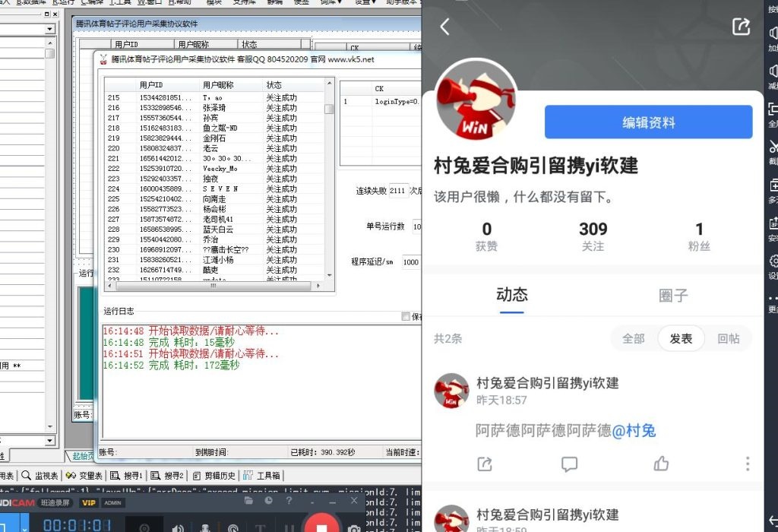Screen dimensions: 778x532
Task: Tap the back arrow on profile page
Action: [445, 27]
